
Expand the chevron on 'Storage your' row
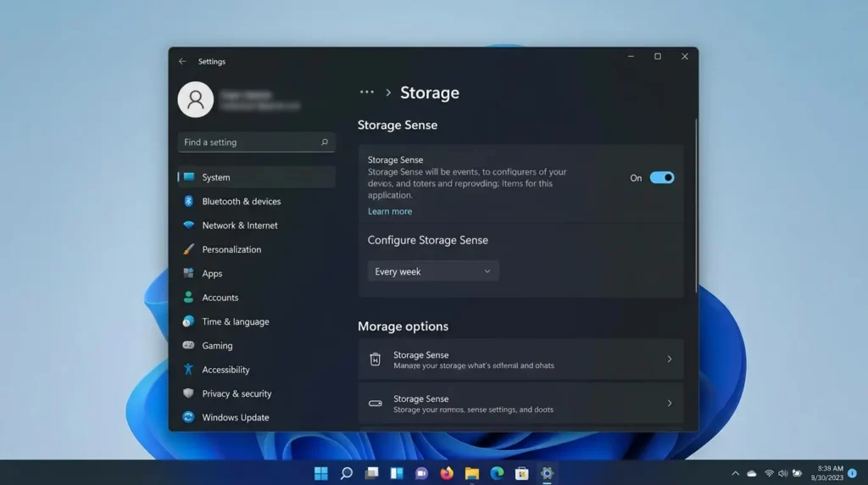tap(670, 404)
